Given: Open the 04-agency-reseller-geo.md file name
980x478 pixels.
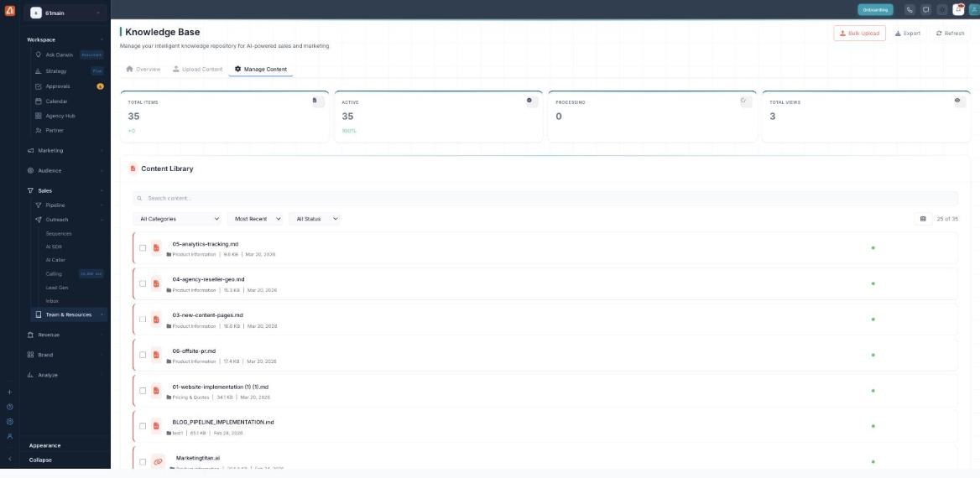Looking at the screenshot, I should [208, 279].
